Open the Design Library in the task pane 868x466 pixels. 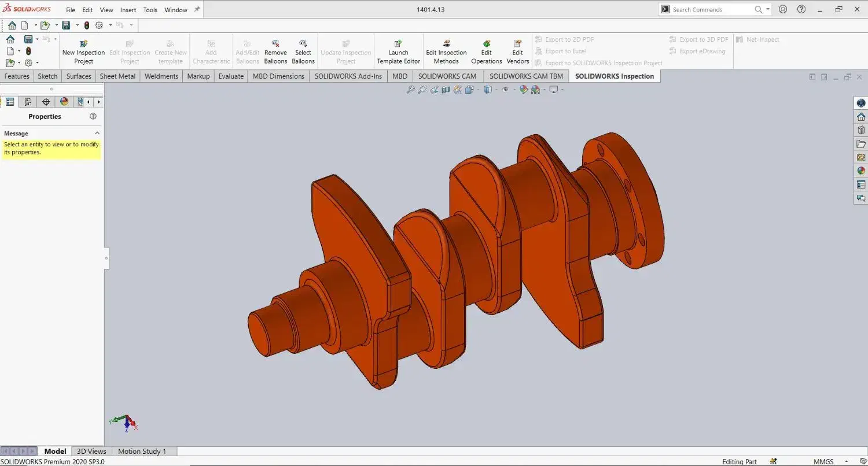click(x=861, y=130)
